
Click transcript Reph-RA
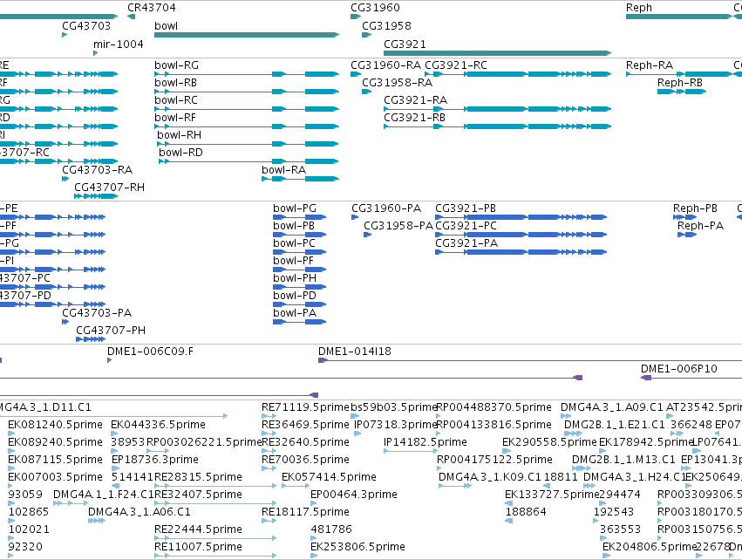pyautogui.click(x=679, y=74)
